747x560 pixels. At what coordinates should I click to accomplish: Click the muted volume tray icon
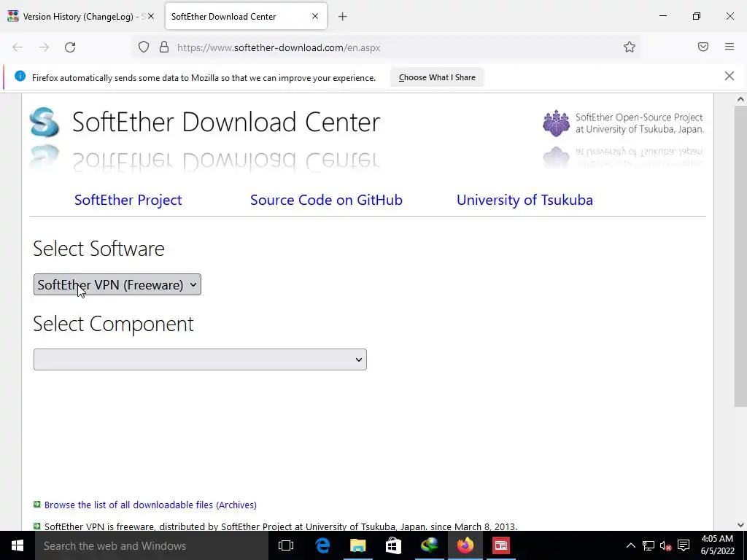point(665,545)
